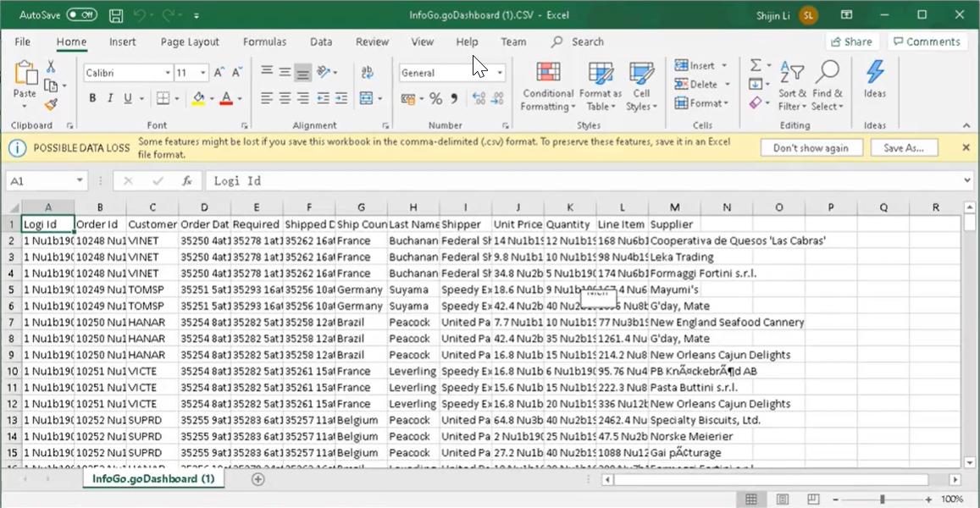Toggle Align Right for cell text
The image size is (980, 508).
click(303, 98)
